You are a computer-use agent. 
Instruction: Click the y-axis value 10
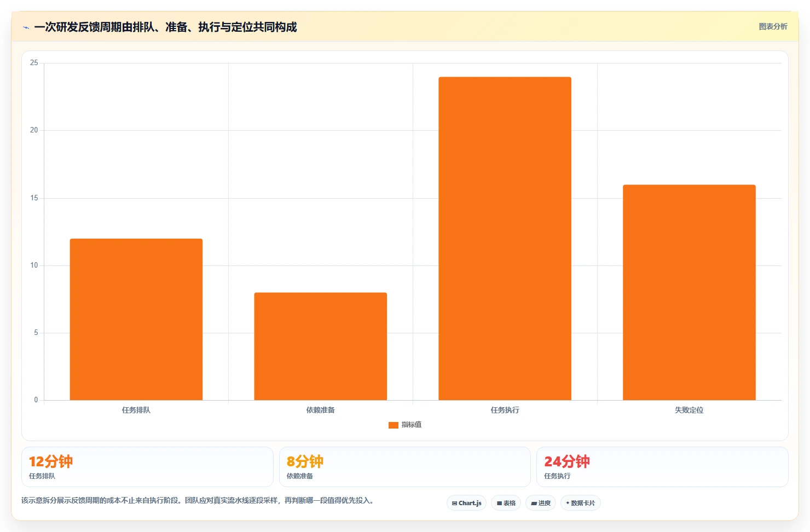click(34, 265)
